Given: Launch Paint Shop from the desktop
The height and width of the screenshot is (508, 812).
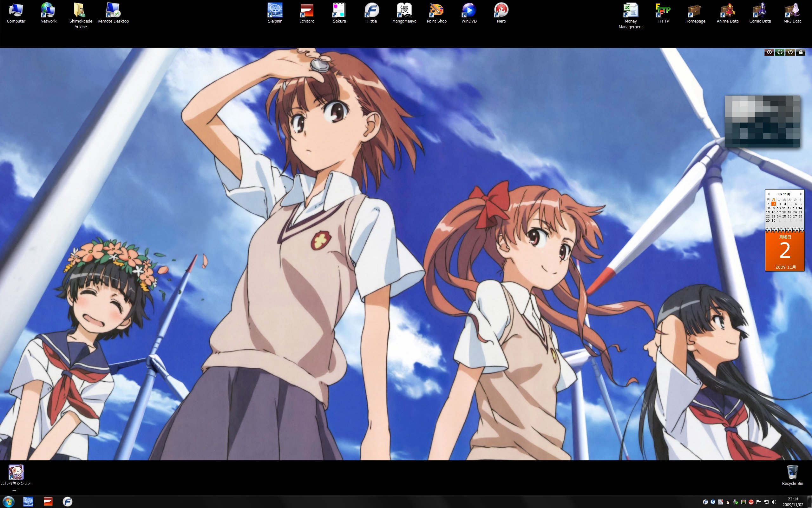Looking at the screenshot, I should pyautogui.click(x=436, y=13).
